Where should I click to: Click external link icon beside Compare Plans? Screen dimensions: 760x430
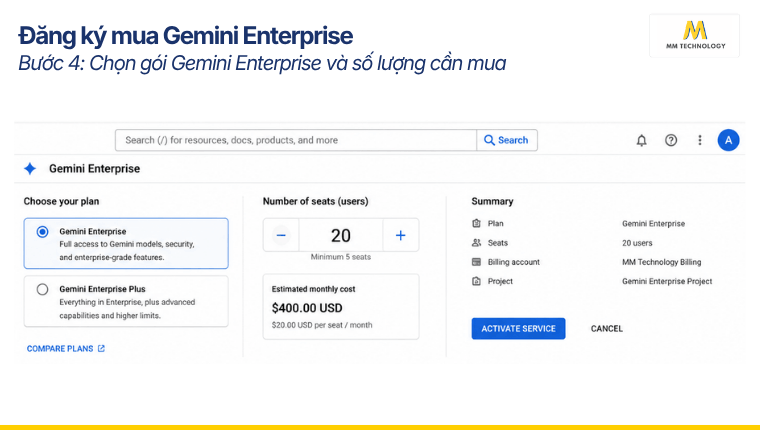(x=101, y=349)
